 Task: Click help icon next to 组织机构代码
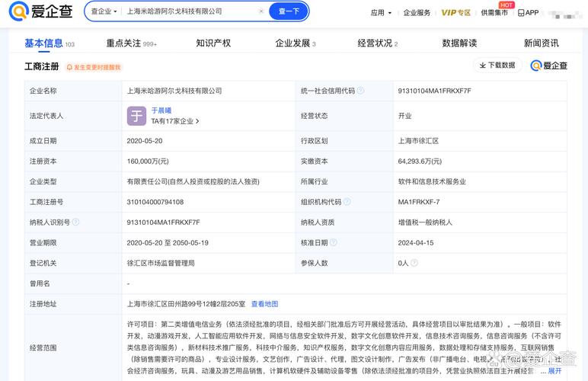click(x=347, y=202)
